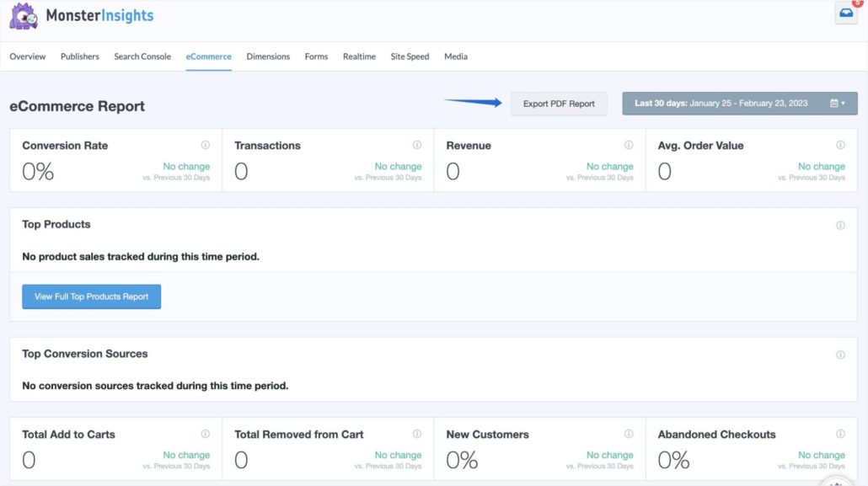868x486 pixels.
Task: Show info for Avg. Order Value card
Action: [840, 145]
